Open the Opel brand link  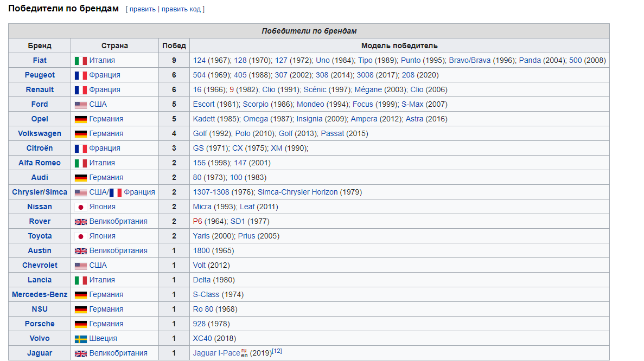[x=40, y=119]
